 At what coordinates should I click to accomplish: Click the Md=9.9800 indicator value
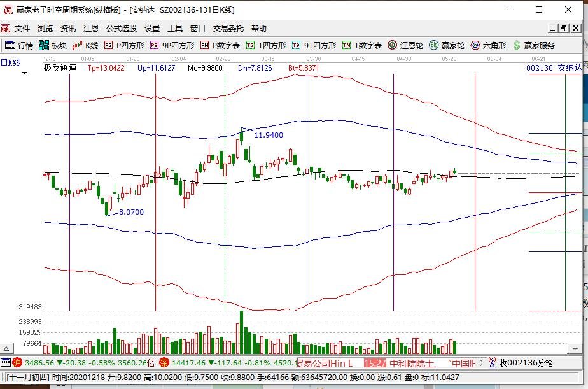coord(205,68)
